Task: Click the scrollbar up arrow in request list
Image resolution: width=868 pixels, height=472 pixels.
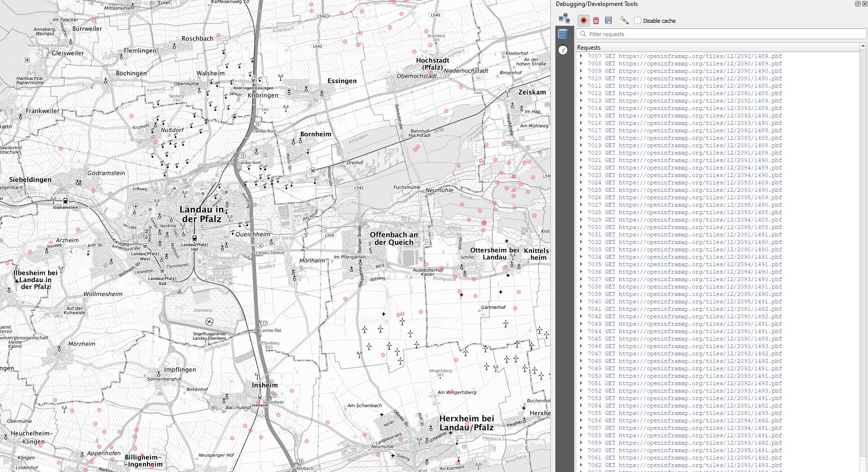Action: 864,47
